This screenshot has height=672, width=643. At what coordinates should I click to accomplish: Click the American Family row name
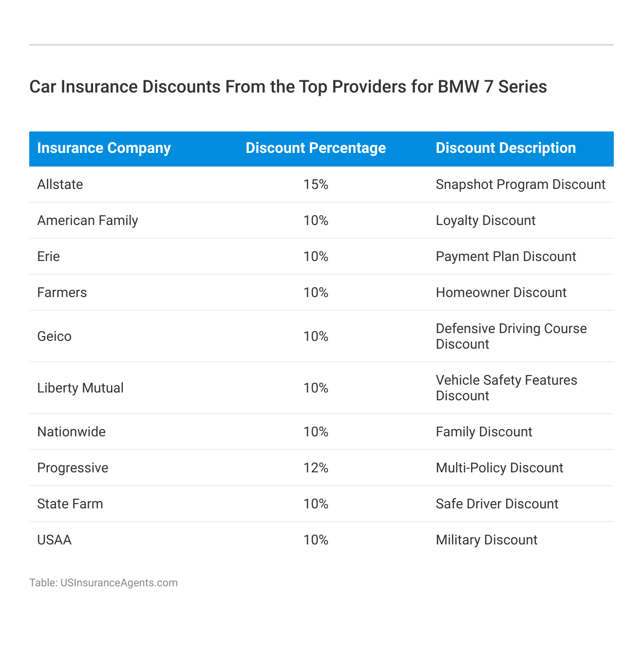pyautogui.click(x=88, y=221)
